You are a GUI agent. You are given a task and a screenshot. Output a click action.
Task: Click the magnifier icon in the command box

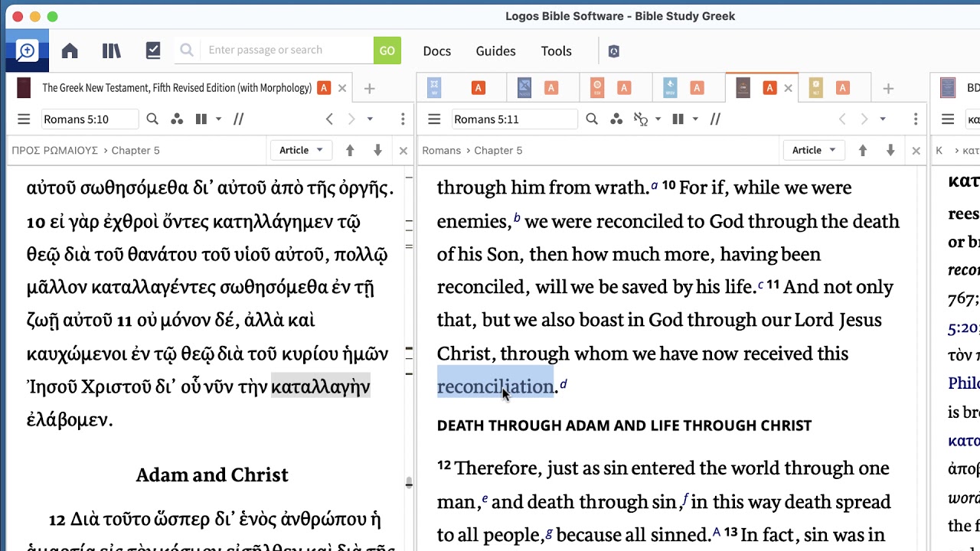pos(187,51)
